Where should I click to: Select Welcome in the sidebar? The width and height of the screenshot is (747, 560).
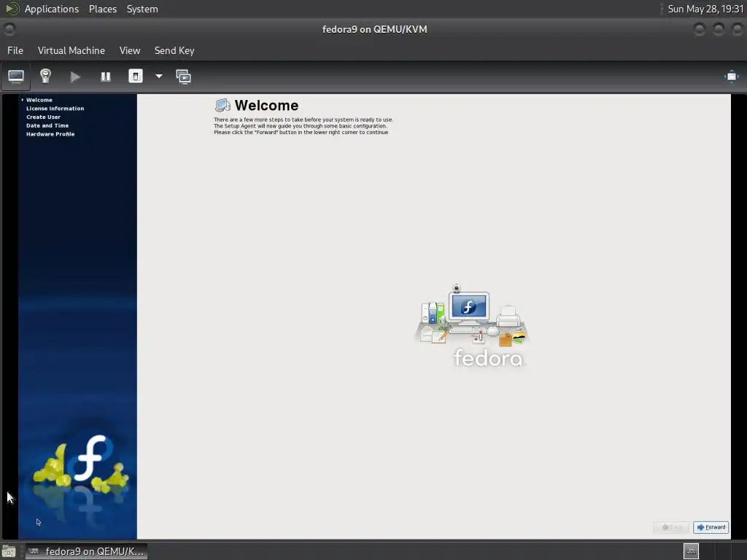[x=39, y=100]
